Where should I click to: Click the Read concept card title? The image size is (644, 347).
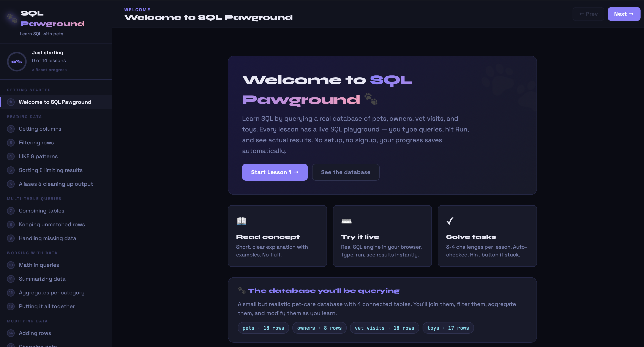(268, 237)
